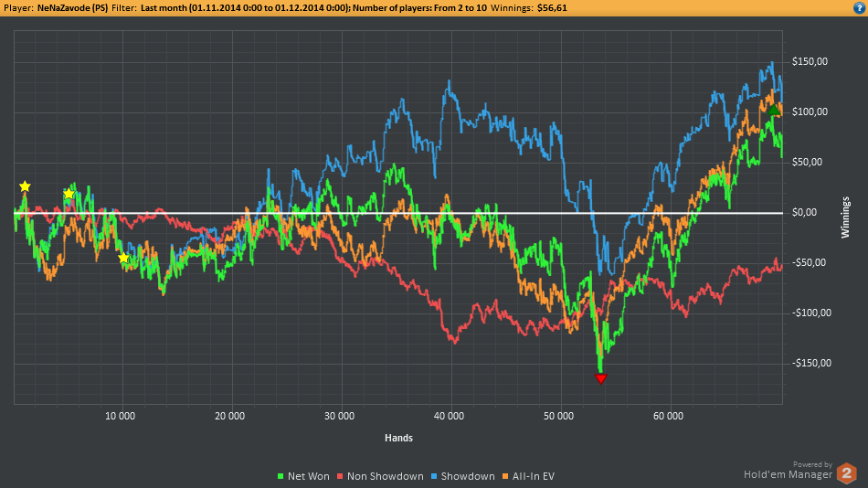Click the -$150,00 axis label
868x488 pixels.
click(x=810, y=364)
